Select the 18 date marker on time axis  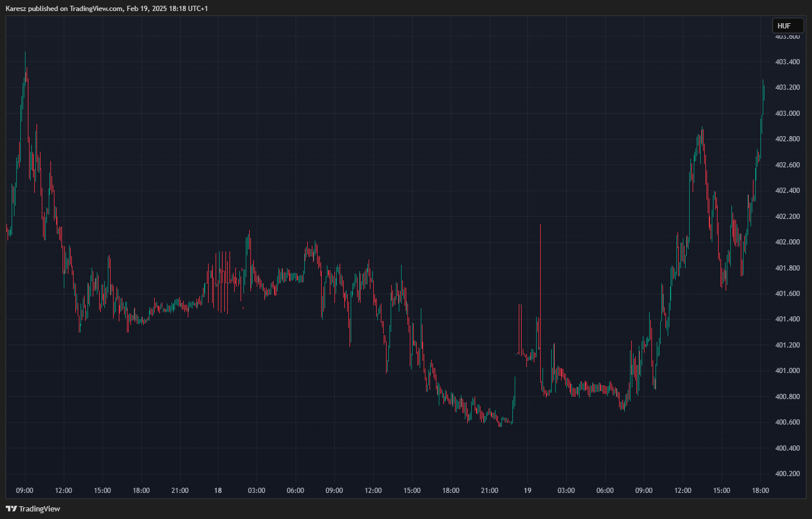pos(218,491)
